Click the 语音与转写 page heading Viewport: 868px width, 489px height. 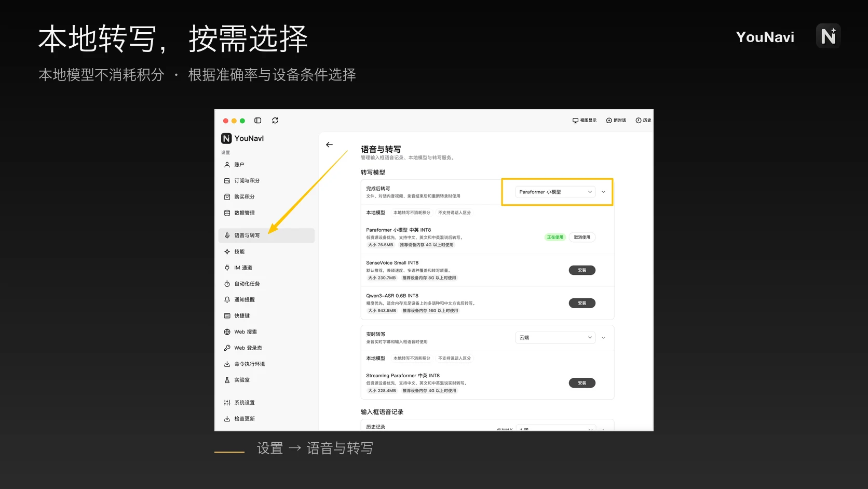coord(381,149)
